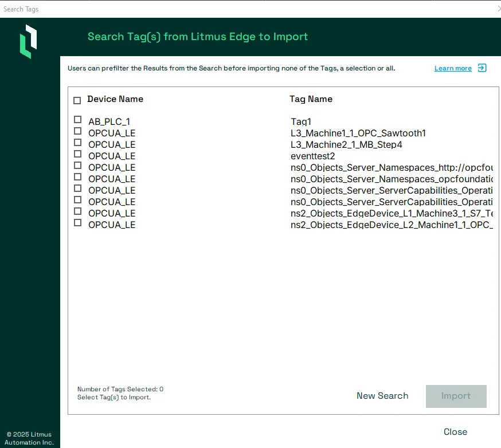The height and width of the screenshot is (448, 501).
Task: Click the AB_PLC_1 device name
Action: 109,121
